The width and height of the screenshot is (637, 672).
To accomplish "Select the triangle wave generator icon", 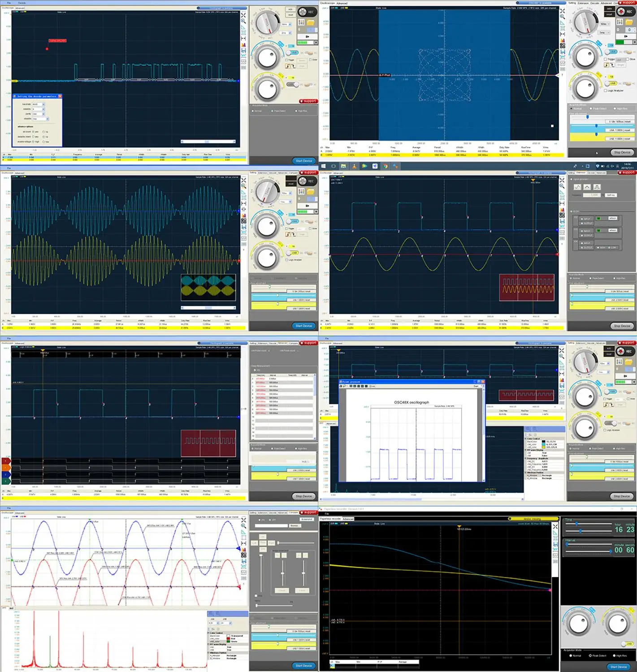I will point(587,187).
